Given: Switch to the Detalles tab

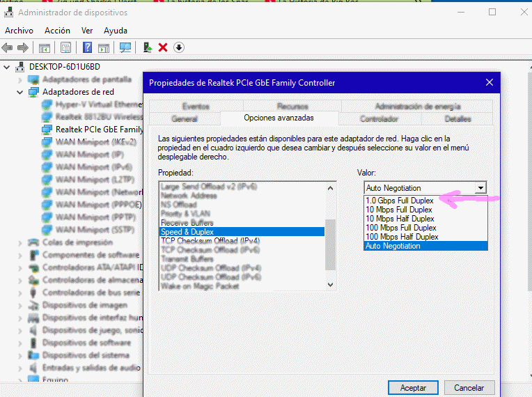Looking at the screenshot, I should pos(457,119).
